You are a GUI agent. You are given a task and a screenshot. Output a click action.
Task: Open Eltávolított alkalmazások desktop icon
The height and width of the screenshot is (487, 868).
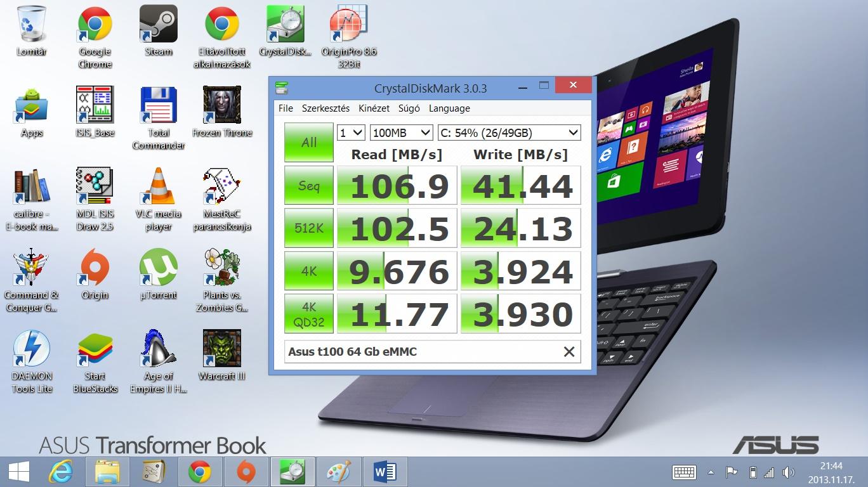(222, 37)
